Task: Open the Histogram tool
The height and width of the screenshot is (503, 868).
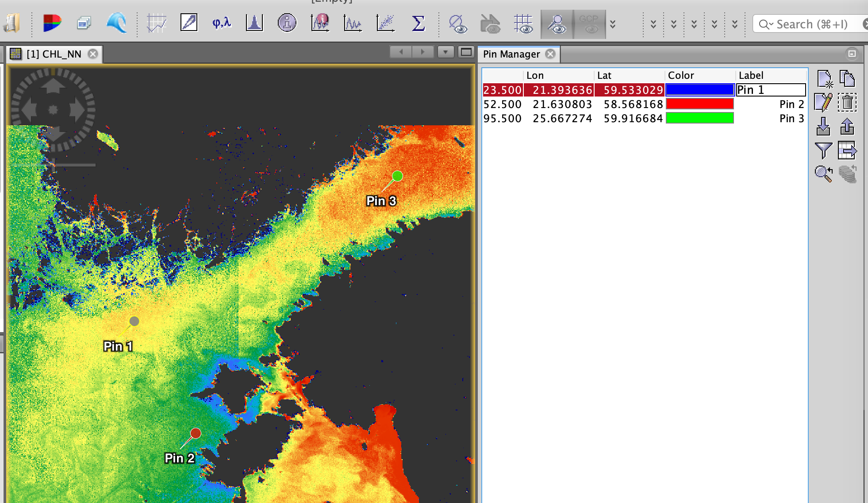Action: coord(254,23)
